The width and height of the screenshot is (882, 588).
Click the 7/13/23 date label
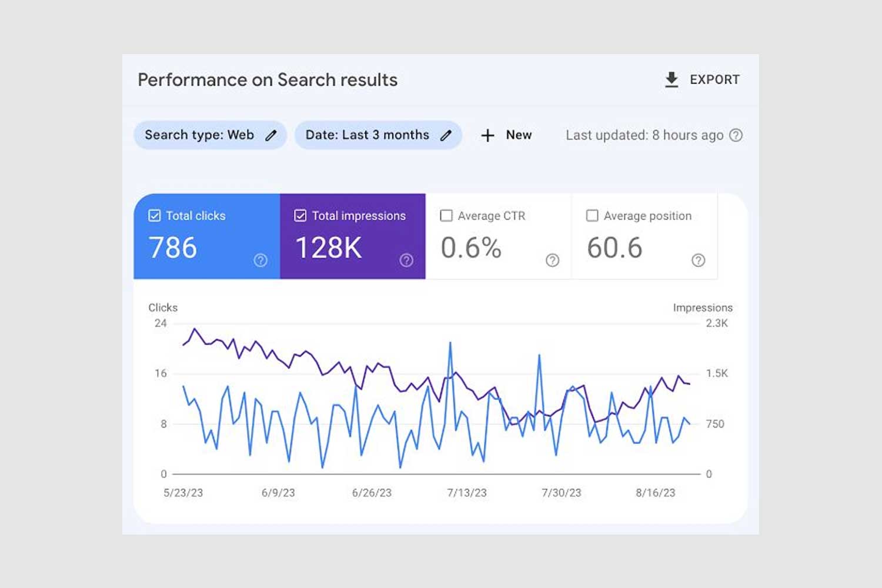tap(467, 493)
